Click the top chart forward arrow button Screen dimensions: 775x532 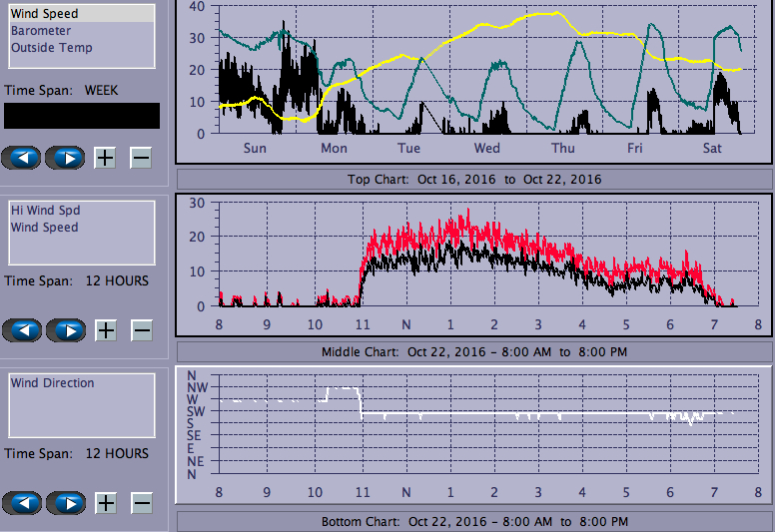point(66,158)
